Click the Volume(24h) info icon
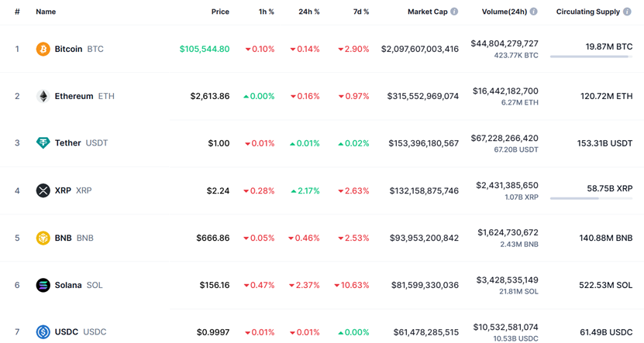Screen dimensions: 644x343 pos(534,12)
